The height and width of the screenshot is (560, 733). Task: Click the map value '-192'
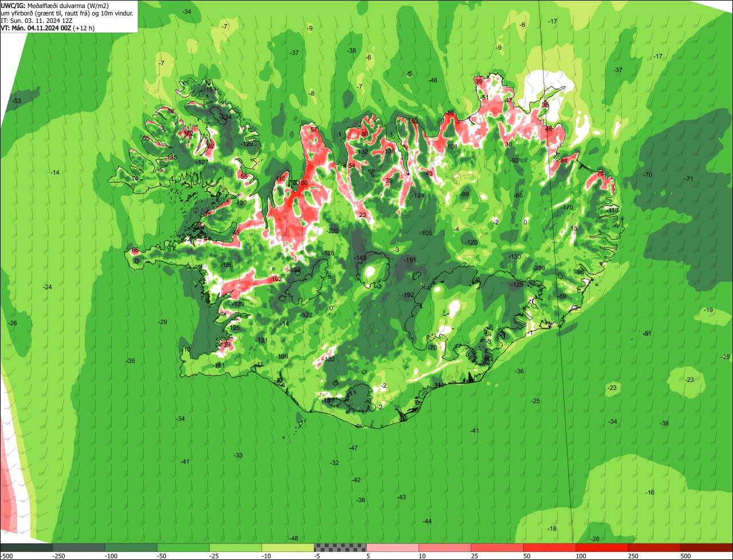pos(408,295)
